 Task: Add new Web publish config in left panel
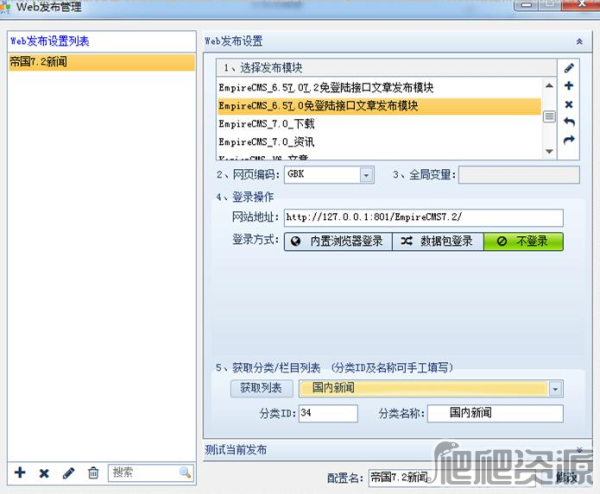(20, 473)
